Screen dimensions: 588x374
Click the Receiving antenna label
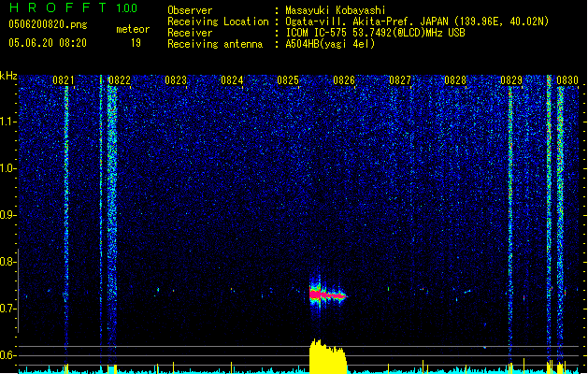(x=215, y=44)
